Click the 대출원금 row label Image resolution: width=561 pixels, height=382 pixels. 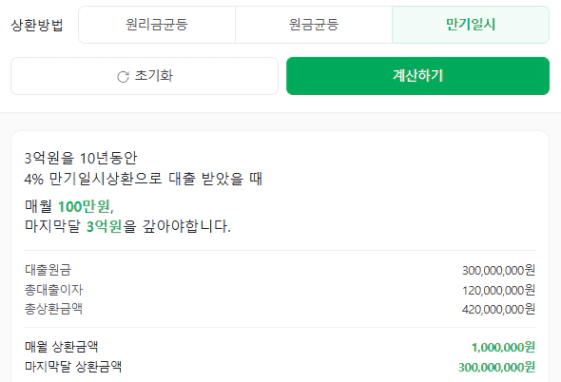pyautogui.click(x=48, y=270)
